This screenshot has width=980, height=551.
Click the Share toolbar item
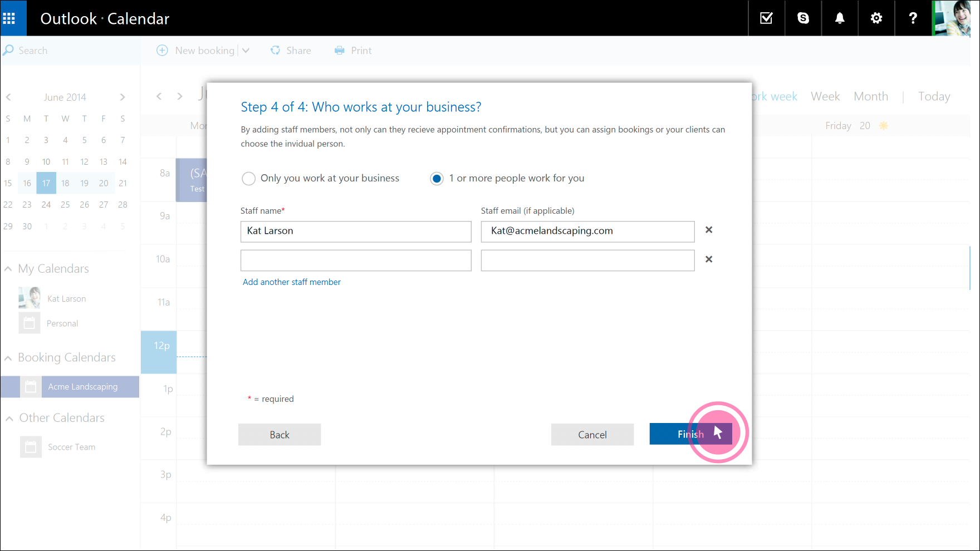(291, 51)
